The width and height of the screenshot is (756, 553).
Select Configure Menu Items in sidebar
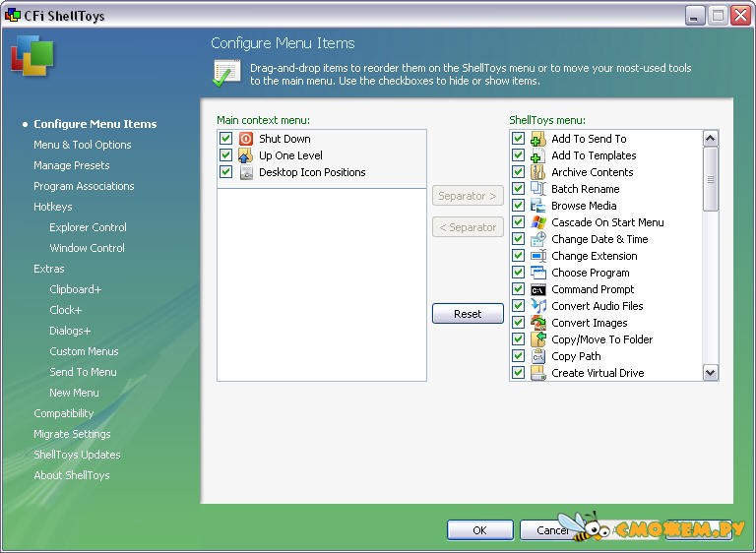click(94, 124)
